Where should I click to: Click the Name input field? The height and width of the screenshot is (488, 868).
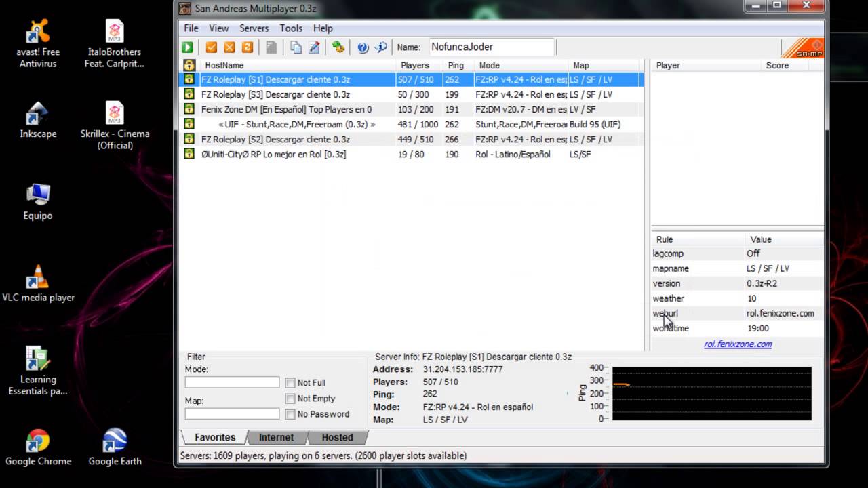point(492,47)
